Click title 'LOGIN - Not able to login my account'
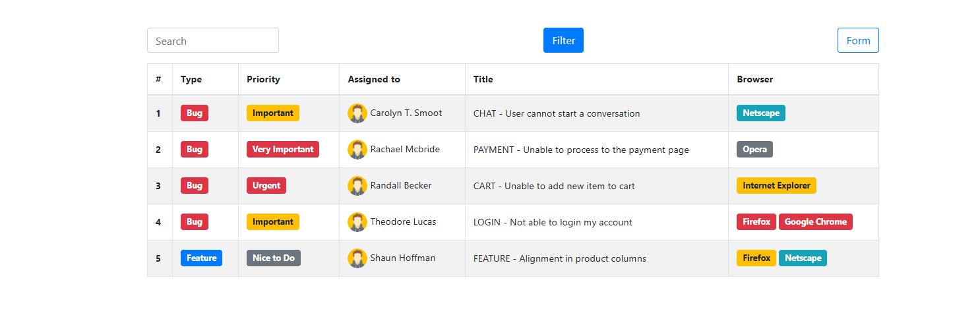The width and height of the screenshot is (980, 319). pyautogui.click(x=553, y=222)
